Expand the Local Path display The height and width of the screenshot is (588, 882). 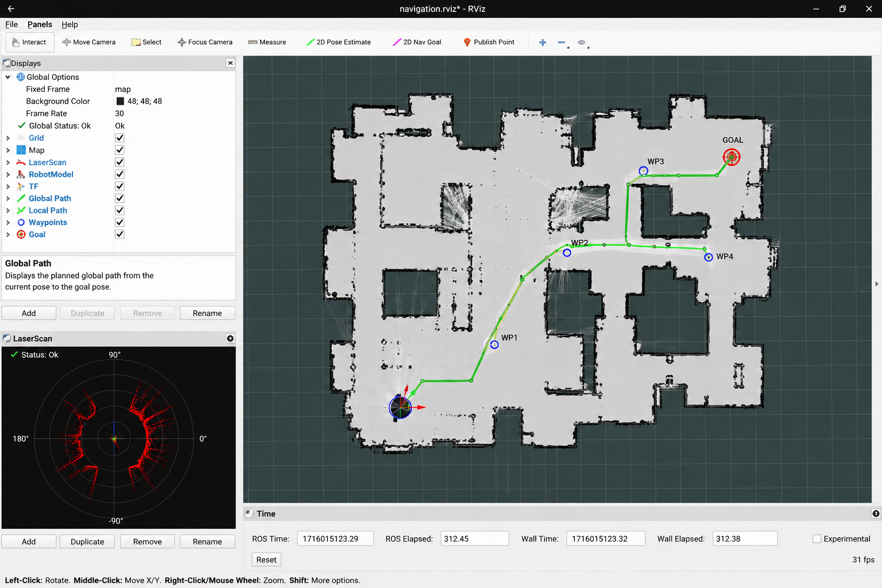click(8, 211)
